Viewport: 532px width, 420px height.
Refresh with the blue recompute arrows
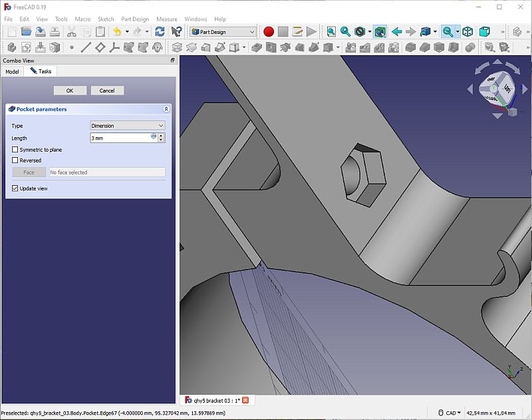click(x=160, y=32)
